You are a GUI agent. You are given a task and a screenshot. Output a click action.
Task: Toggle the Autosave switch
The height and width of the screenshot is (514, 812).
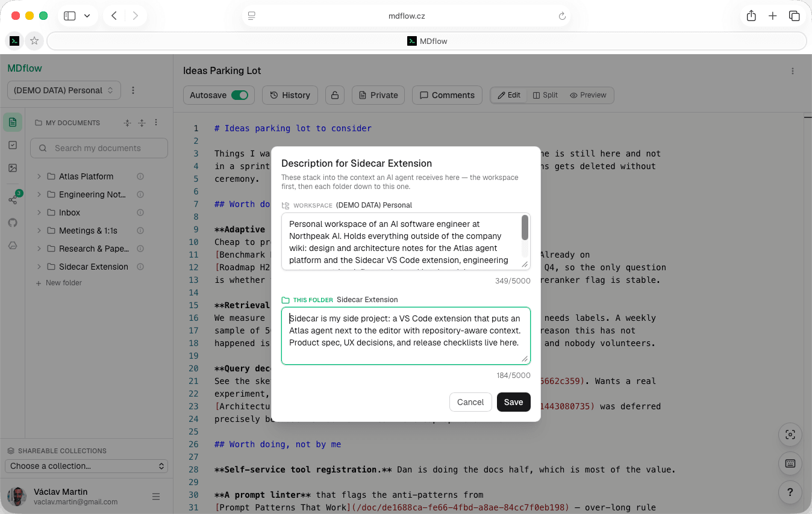240,95
